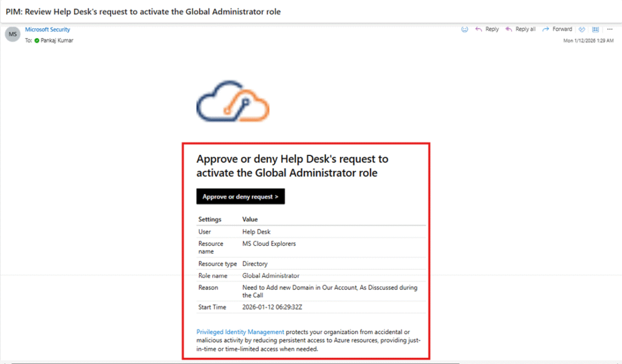Click the cloud logo image

tap(233, 101)
